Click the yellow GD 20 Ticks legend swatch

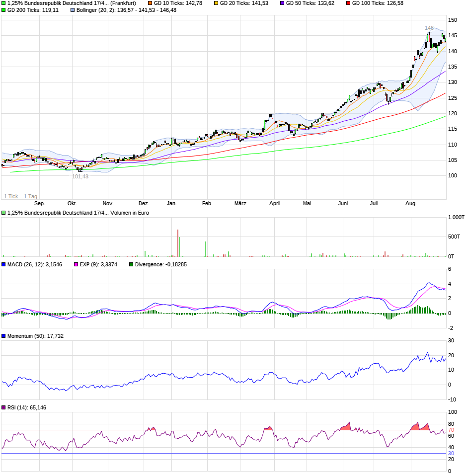[216, 3]
